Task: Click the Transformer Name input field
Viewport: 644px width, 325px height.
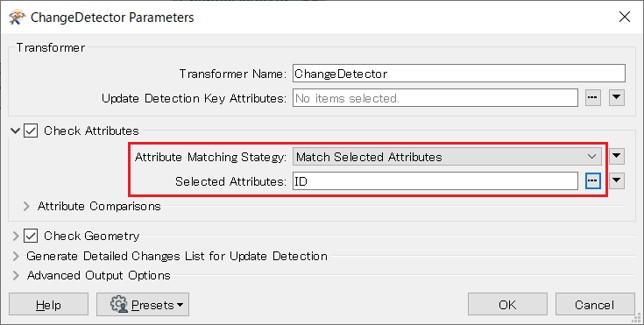Action: tap(459, 74)
